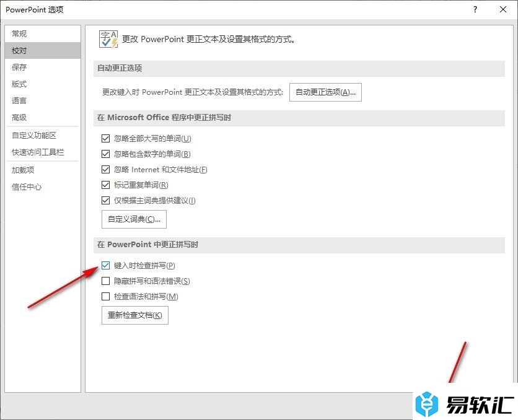The image size is (518, 420).
Task: Select the 校对 category
Action: [43, 51]
